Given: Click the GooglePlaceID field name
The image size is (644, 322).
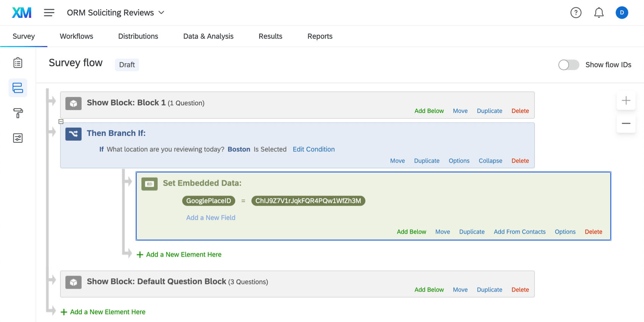Looking at the screenshot, I should point(208,201).
